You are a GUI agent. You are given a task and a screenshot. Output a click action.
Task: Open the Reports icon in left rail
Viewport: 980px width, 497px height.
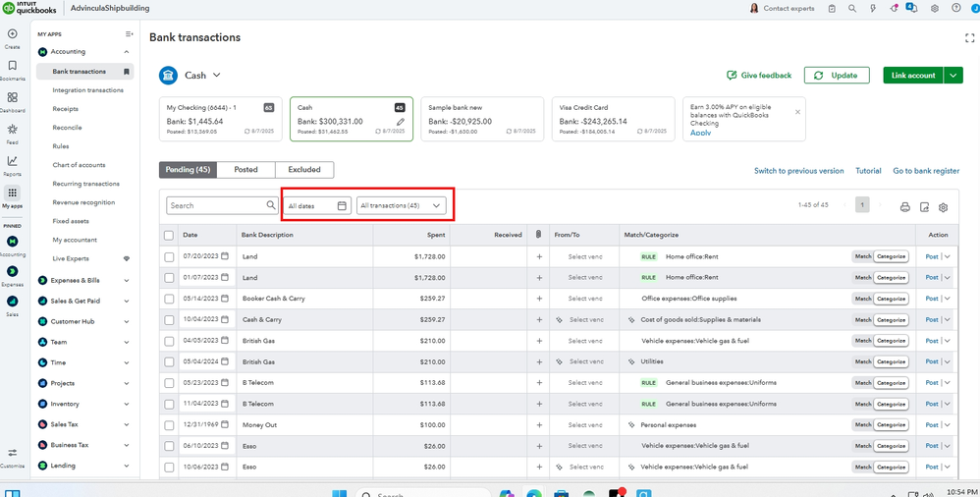pyautogui.click(x=12, y=161)
